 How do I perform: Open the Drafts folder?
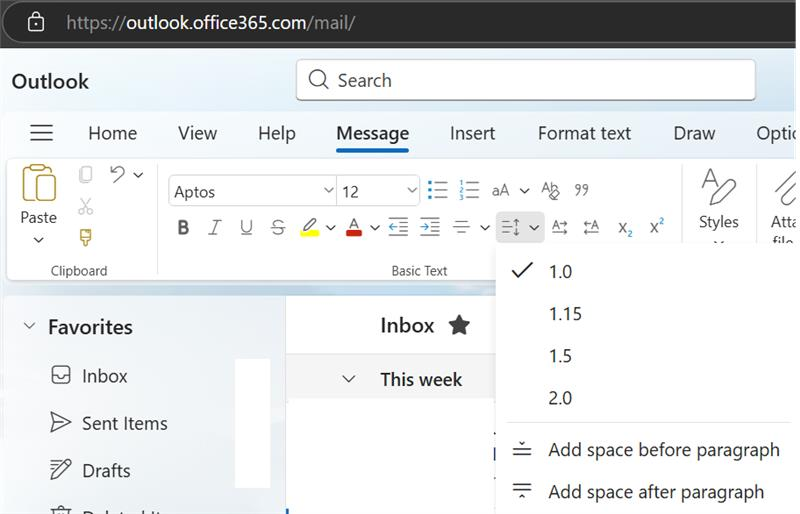90,470
